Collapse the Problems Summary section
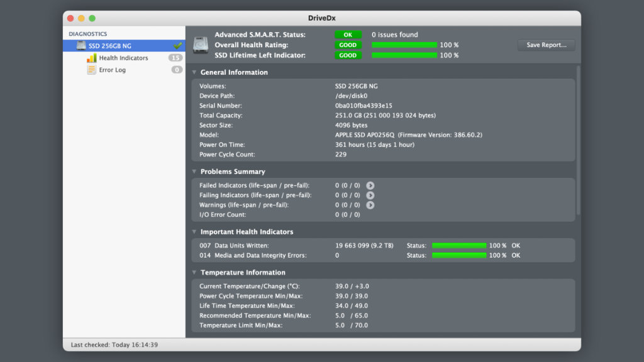 (194, 172)
